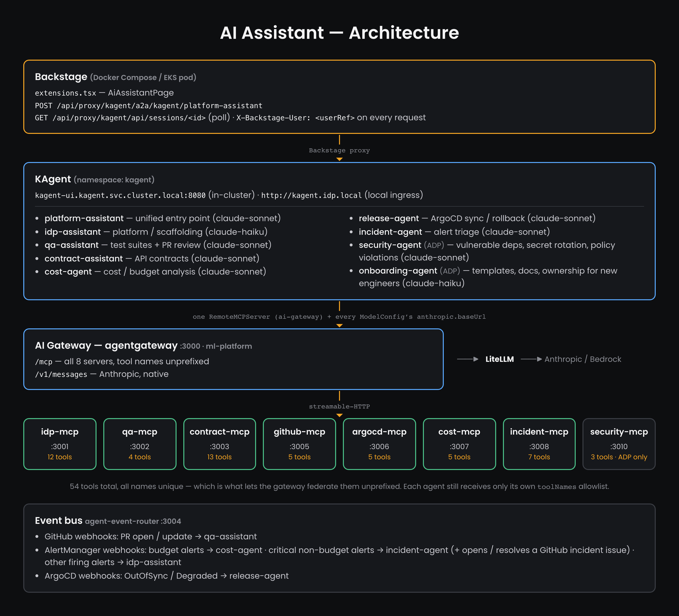Select the Event bus heading

pos(59,520)
